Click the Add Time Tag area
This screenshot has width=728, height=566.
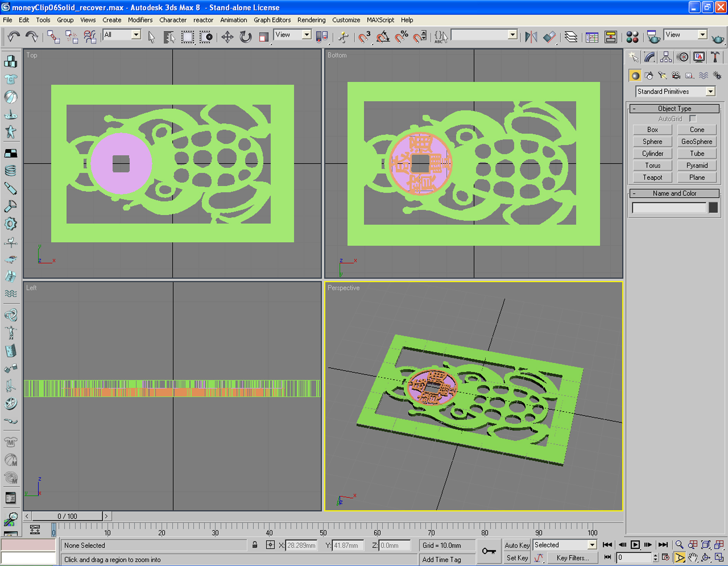tap(447, 559)
